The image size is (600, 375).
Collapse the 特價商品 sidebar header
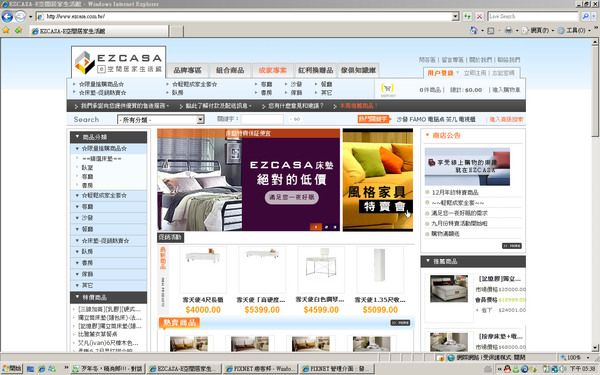pyautogui.click(x=109, y=297)
